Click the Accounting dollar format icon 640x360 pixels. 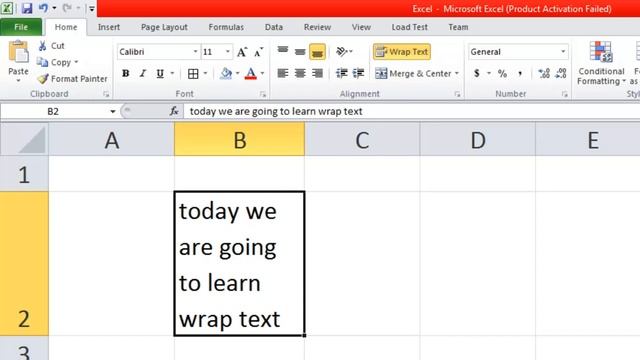[477, 73]
